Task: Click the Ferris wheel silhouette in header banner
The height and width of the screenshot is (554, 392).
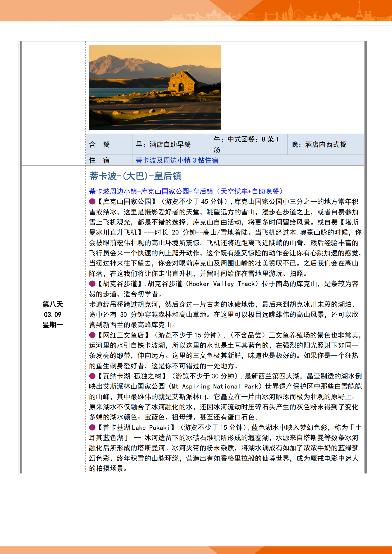Action: [x=299, y=14]
